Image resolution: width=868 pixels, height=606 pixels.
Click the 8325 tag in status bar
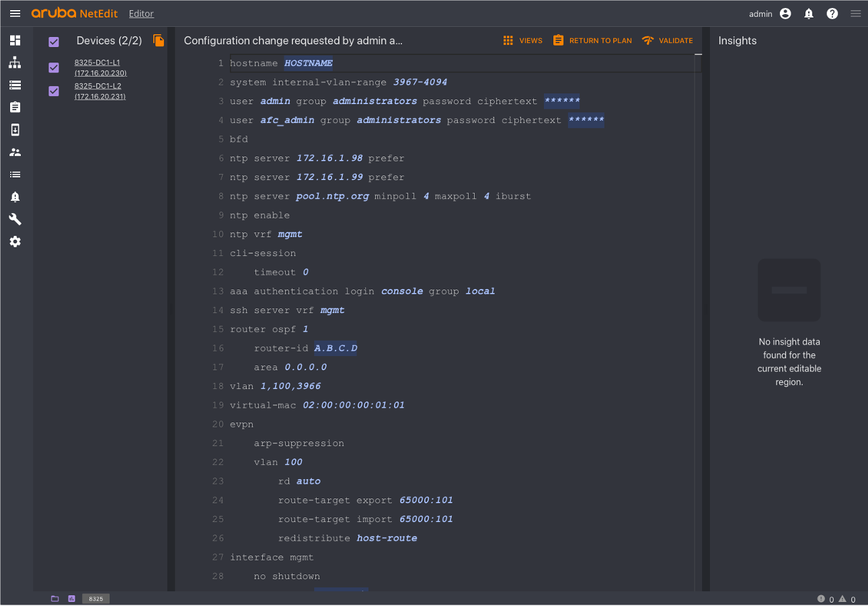click(x=96, y=599)
